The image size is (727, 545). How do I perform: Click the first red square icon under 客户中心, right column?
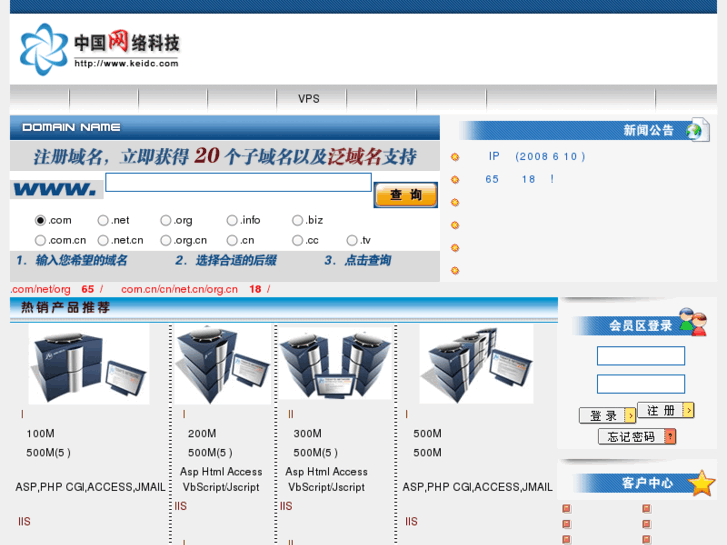click(647, 509)
